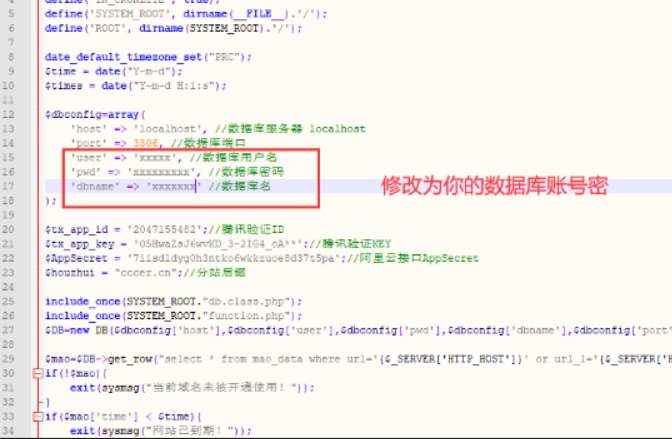Click line number 15 in the gutter
Viewport: 672px width, 439px height.
coord(10,157)
